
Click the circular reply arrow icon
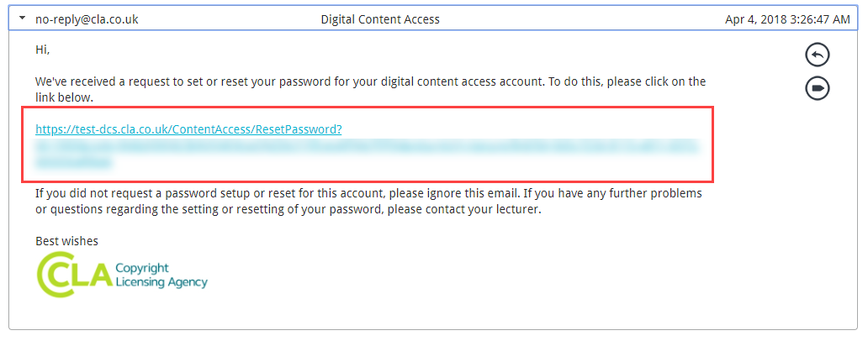coord(818,55)
